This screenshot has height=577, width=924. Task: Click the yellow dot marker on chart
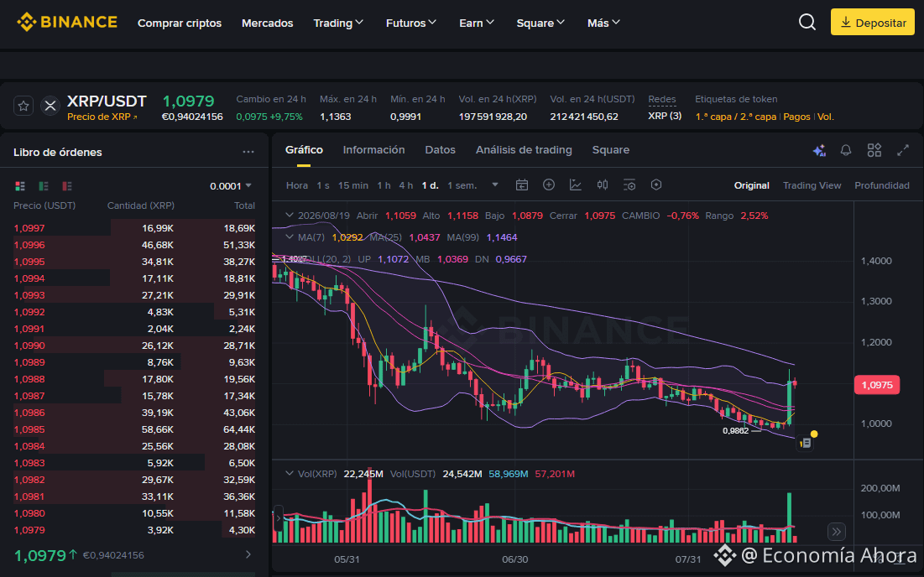pyautogui.click(x=814, y=434)
